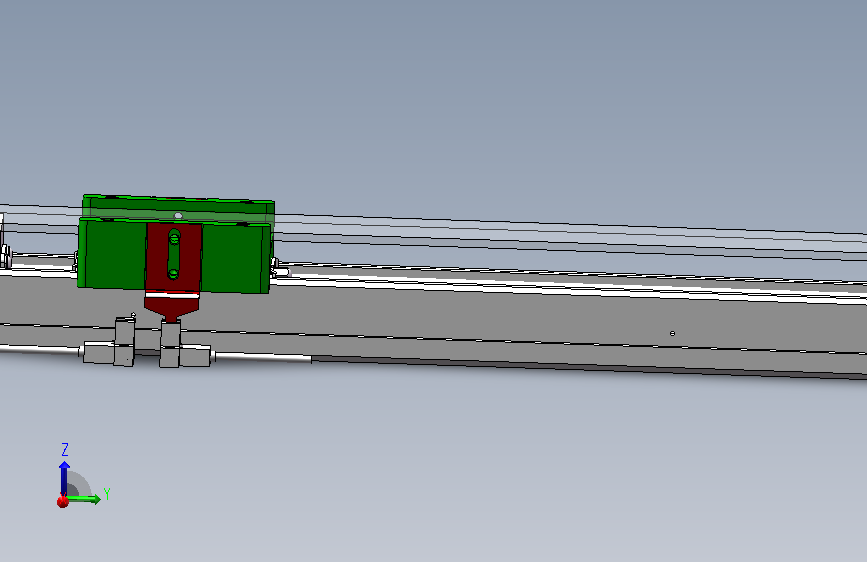867x562 pixels.
Task: Click the blue Z axis arrow of triad
Action: pyautogui.click(x=64, y=477)
